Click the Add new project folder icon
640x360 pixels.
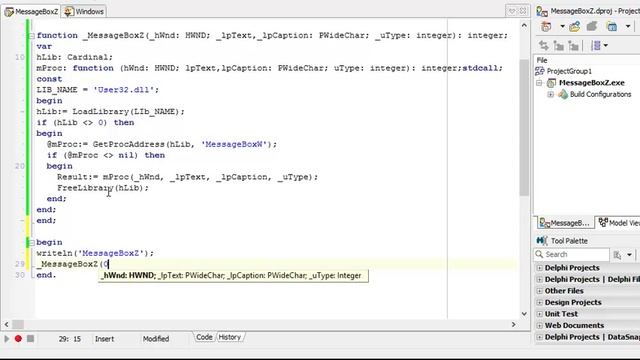(x=575, y=27)
